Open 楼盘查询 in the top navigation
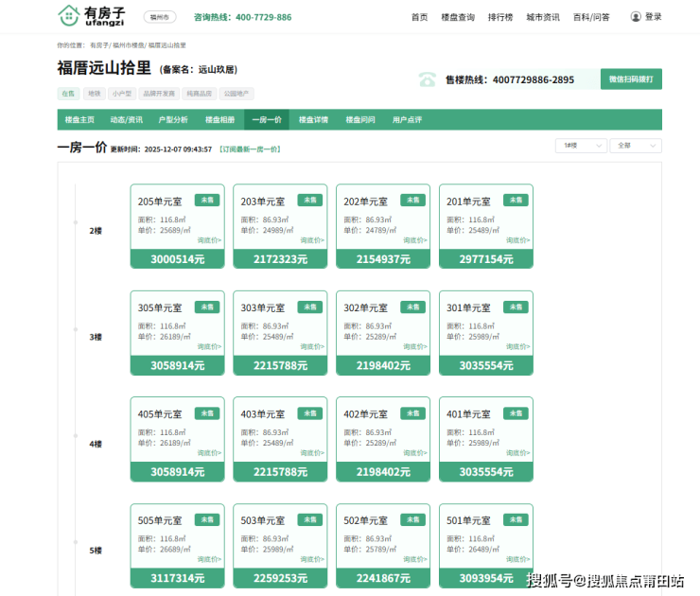700x596 pixels. coord(458,17)
